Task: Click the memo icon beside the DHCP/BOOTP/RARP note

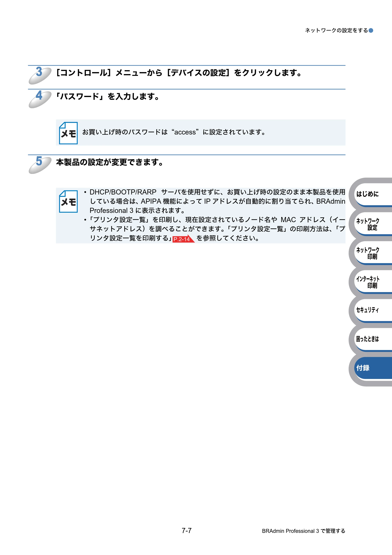Action: (x=68, y=201)
